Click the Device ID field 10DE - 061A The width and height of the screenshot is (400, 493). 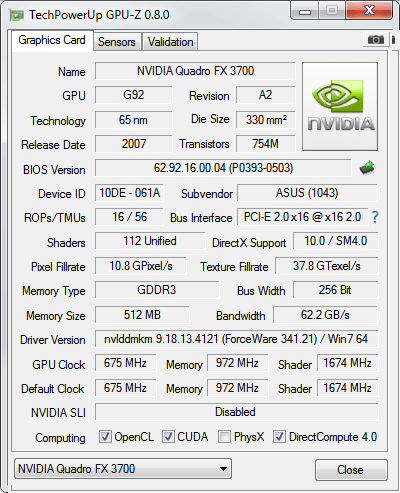pyautogui.click(x=129, y=193)
